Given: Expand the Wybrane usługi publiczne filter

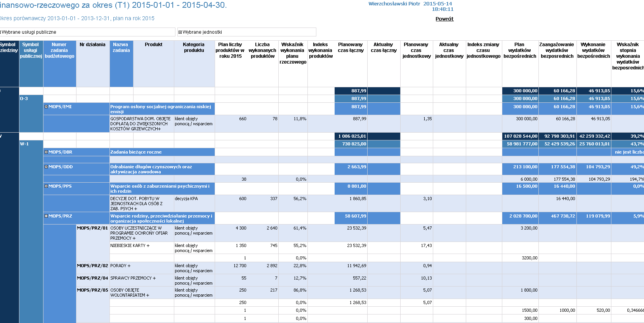Looking at the screenshot, I should (0, 32).
